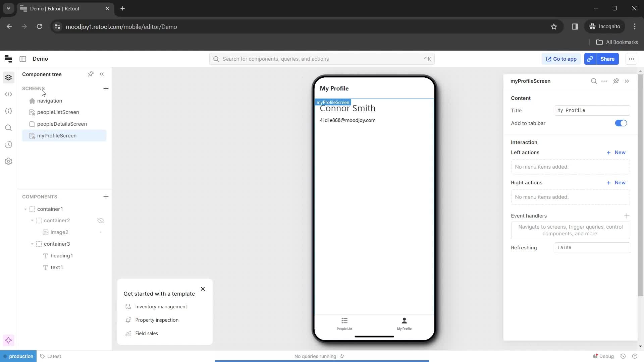Toggle container2 visibility eye icon

100,220
